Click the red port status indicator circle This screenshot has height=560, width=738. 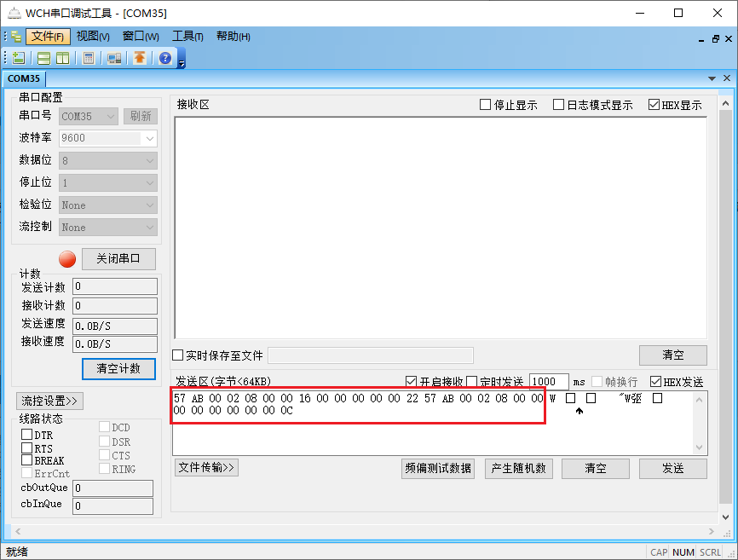click(x=66, y=259)
